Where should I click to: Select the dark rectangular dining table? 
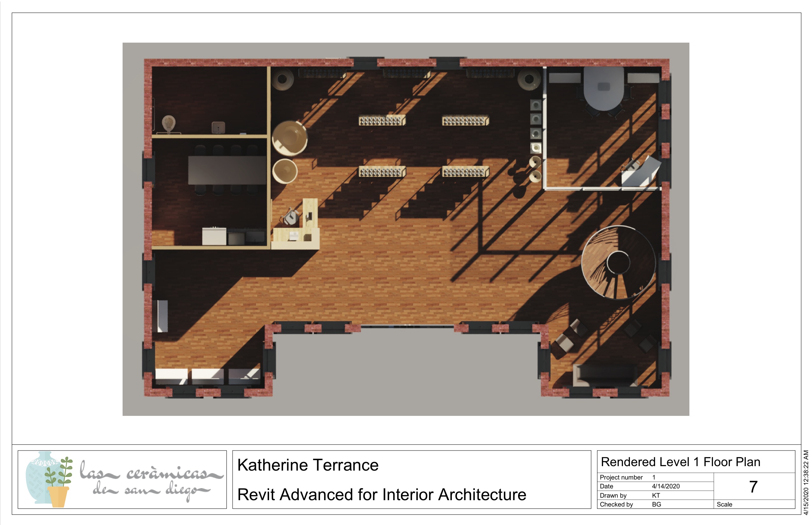point(227,170)
